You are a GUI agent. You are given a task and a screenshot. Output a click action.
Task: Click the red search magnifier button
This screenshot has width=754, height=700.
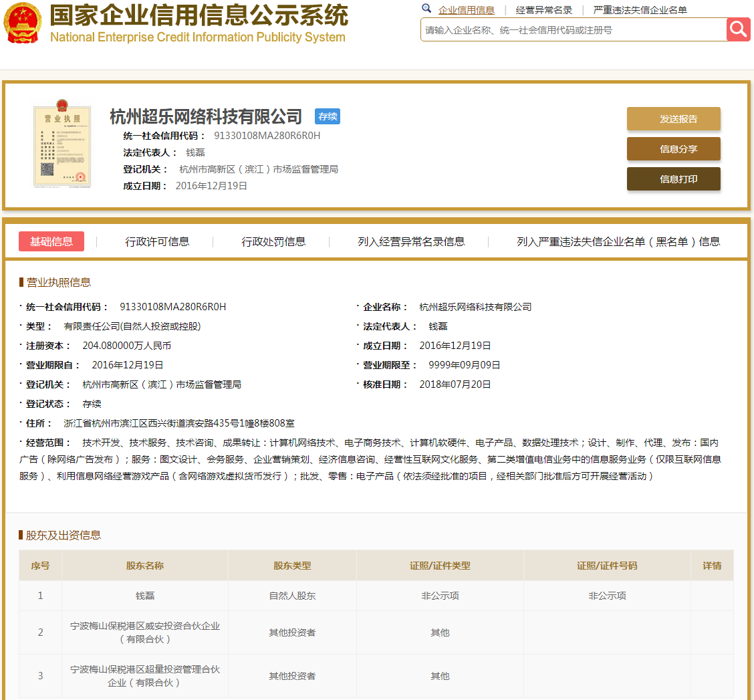tap(739, 29)
